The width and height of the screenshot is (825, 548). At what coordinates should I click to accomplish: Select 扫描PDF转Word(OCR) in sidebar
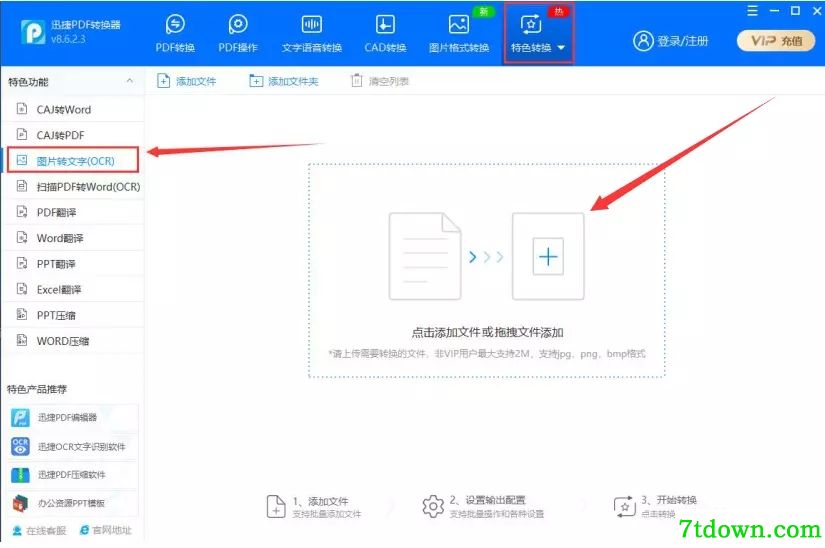tap(74, 187)
